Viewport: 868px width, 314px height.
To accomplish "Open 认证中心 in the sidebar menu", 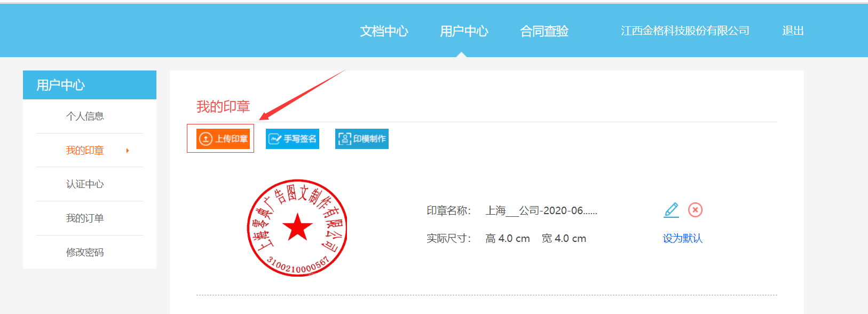I will (x=85, y=184).
